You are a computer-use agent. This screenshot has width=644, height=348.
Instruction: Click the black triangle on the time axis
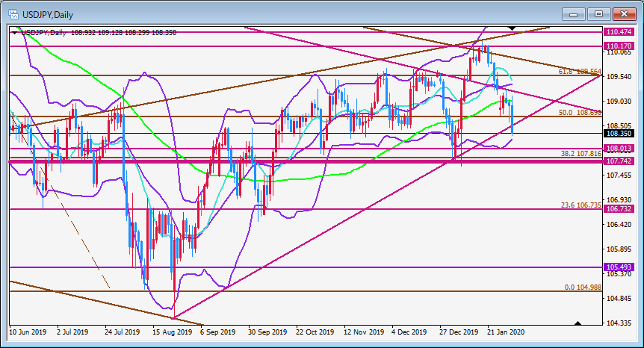click(x=578, y=323)
